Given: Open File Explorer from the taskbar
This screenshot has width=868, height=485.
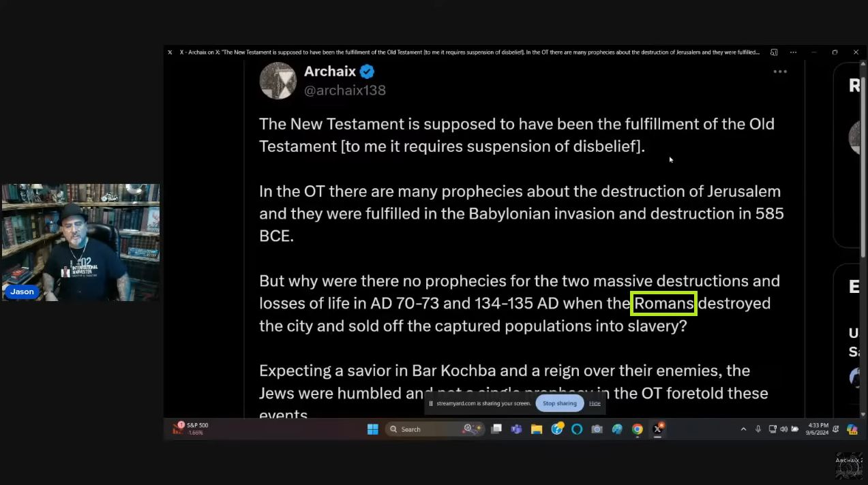Looking at the screenshot, I should (537, 429).
